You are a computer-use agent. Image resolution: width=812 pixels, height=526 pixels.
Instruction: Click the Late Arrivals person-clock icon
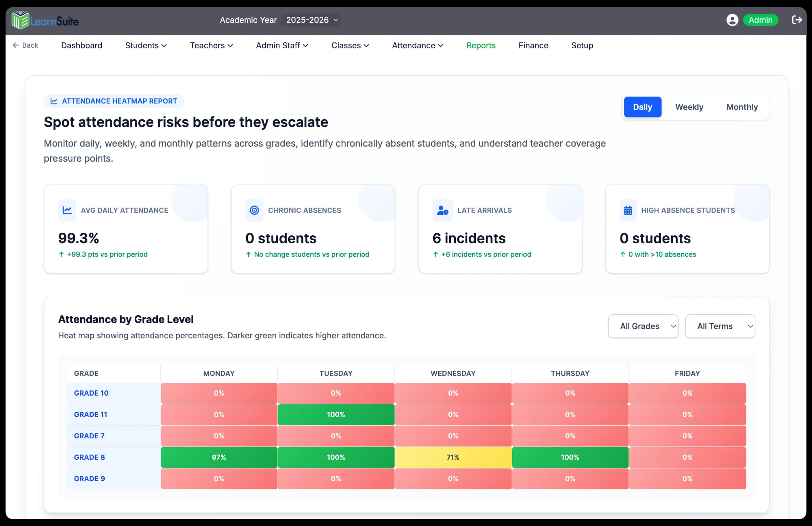point(442,210)
